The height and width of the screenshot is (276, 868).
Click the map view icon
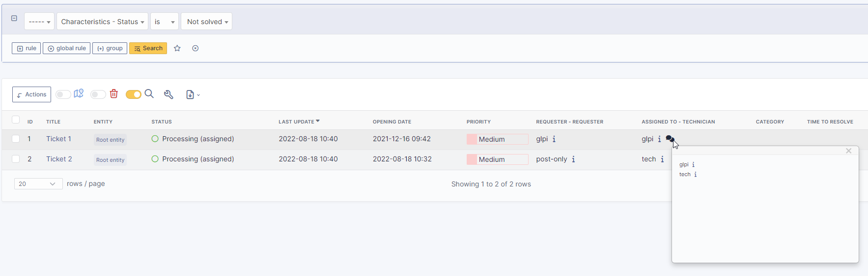tap(79, 93)
